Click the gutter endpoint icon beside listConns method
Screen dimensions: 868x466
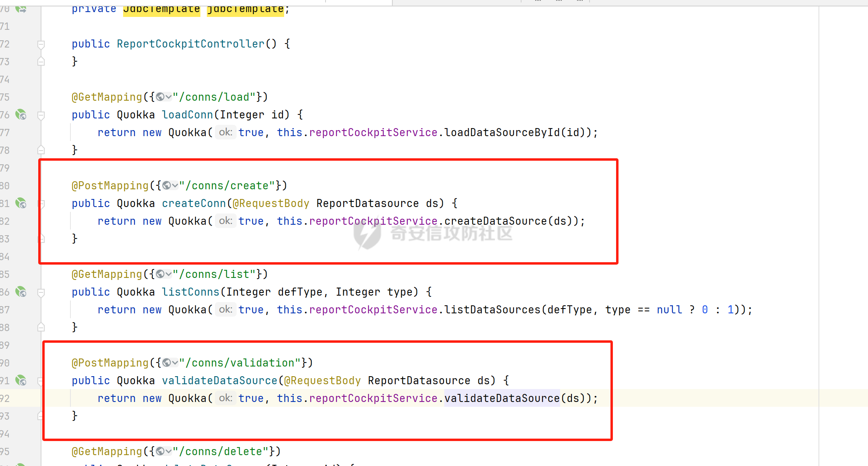[x=21, y=292]
